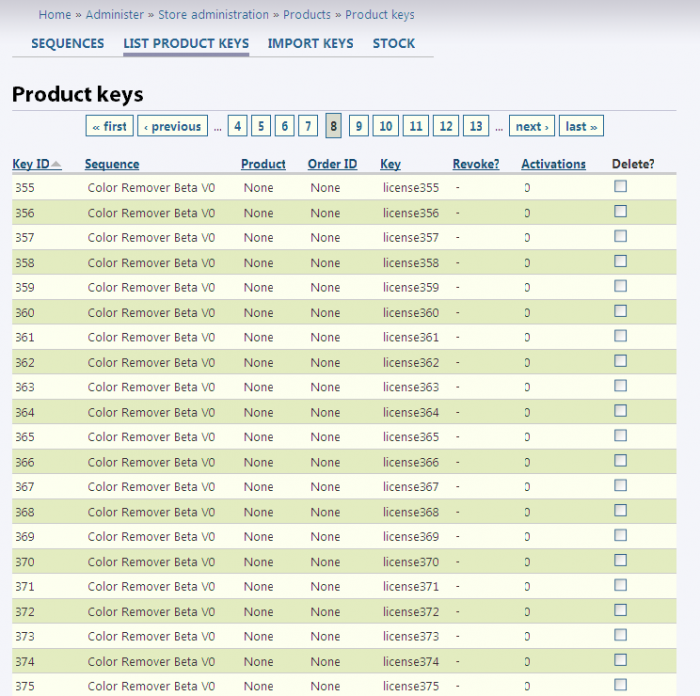Screen dimensions: 700x696
Task: Go to Products breadcrumb
Action: tap(307, 15)
